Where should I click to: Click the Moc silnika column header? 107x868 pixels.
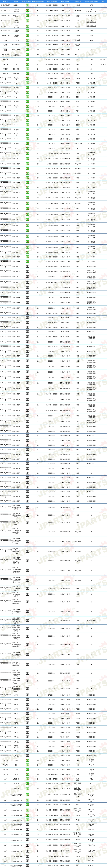[x=65, y=1]
